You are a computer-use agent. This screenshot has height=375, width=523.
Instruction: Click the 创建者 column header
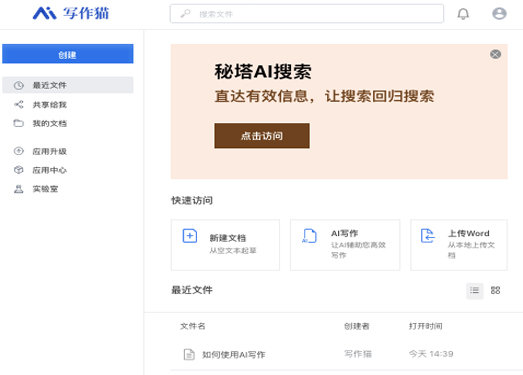[357, 326]
